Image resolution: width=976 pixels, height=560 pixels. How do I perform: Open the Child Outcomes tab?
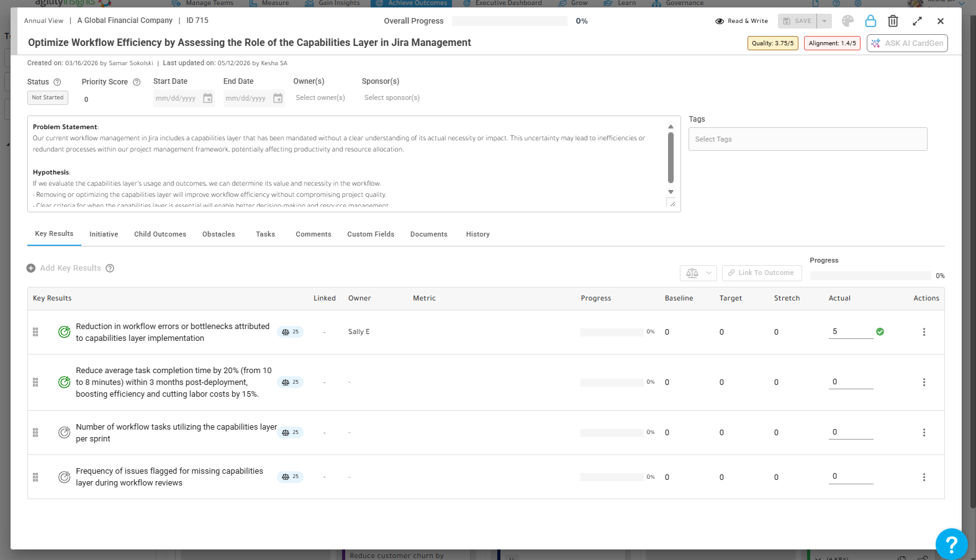pyautogui.click(x=160, y=235)
